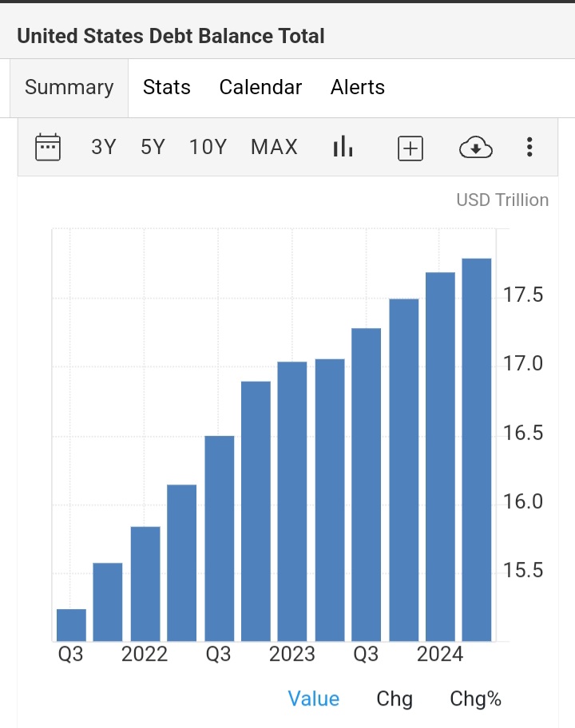Select the 10Y time range
The height and width of the screenshot is (728, 575).
(x=208, y=147)
